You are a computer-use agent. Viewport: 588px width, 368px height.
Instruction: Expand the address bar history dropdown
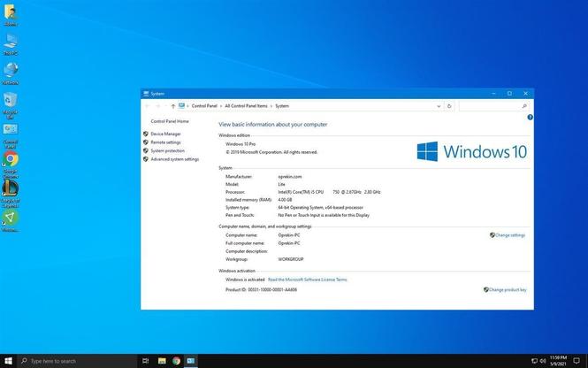point(439,106)
